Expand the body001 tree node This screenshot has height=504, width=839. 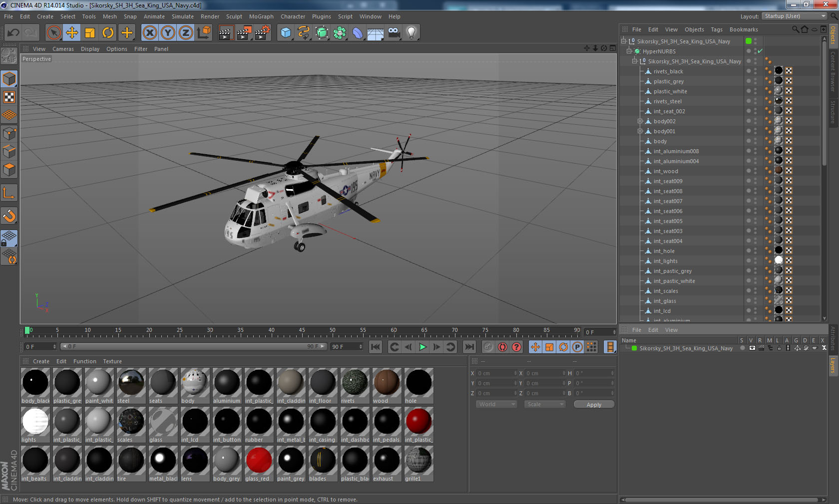(x=640, y=131)
